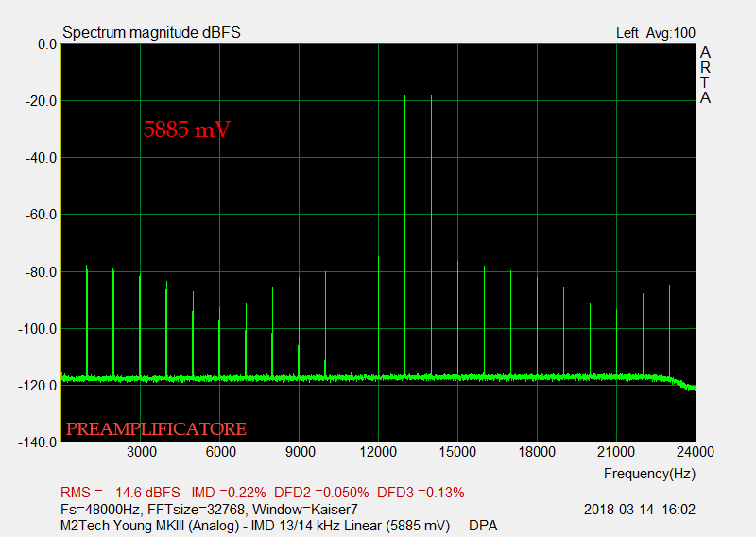
Task: Click the 'DPA' text in the caption
Action: pyautogui.click(x=483, y=526)
